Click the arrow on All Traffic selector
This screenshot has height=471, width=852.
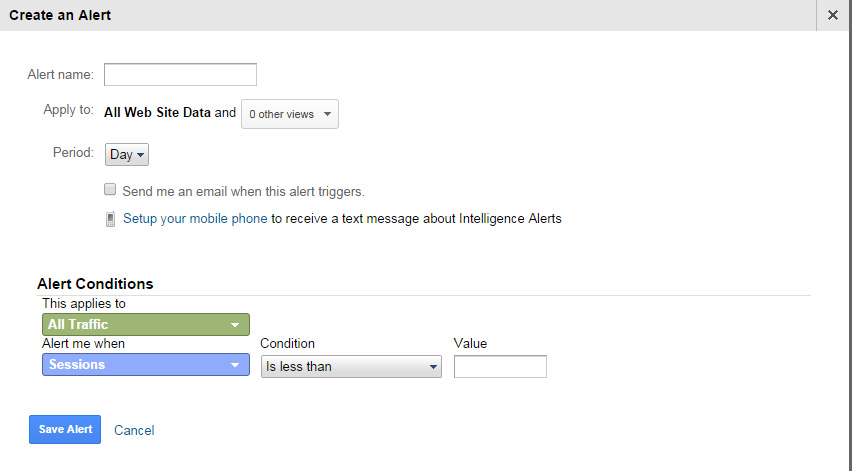click(x=235, y=325)
